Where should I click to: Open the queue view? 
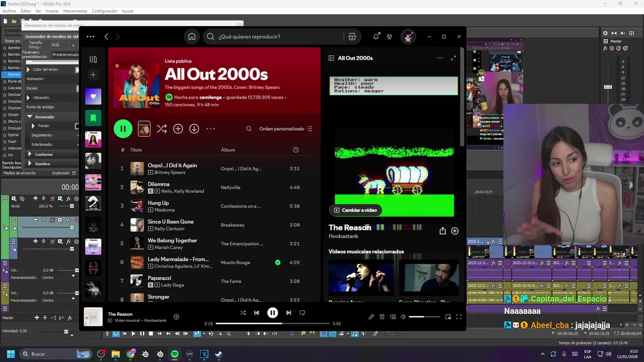382,317
